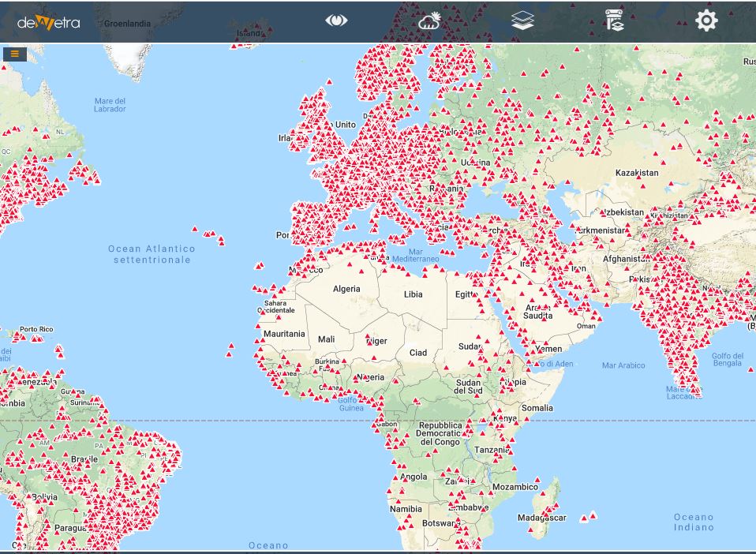Click the Kazakistan label on the map
The width and height of the screenshot is (756, 554).
coord(636,173)
